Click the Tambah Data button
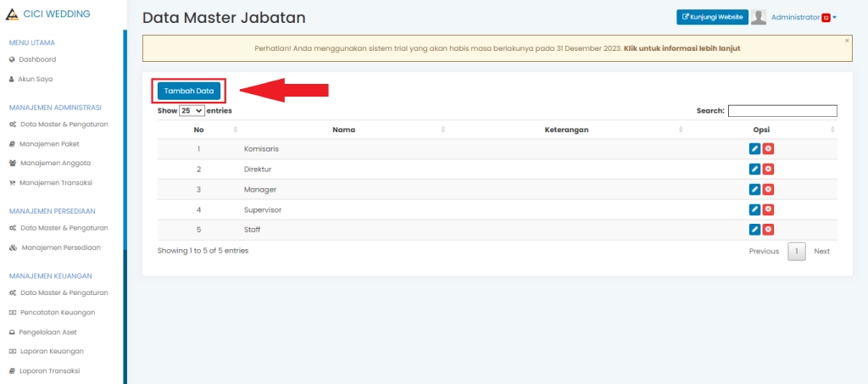Viewport: 868px width, 384px height. coord(188,91)
